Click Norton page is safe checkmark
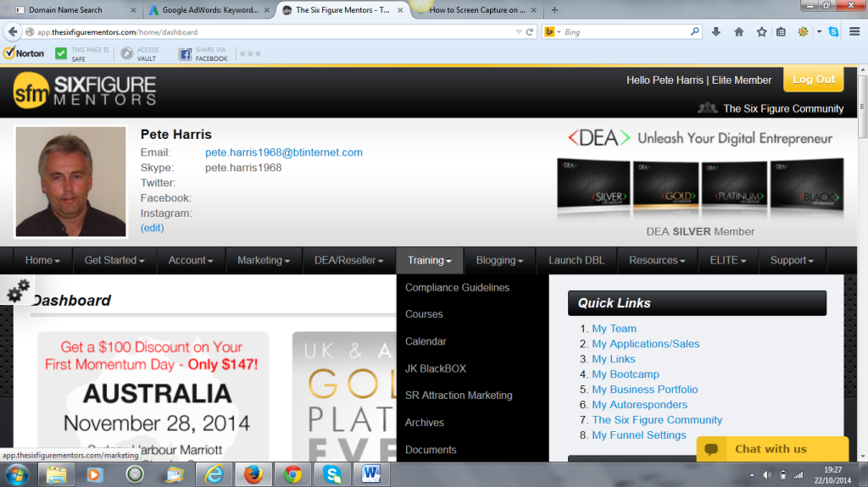The height and width of the screenshot is (487, 868). [61, 53]
